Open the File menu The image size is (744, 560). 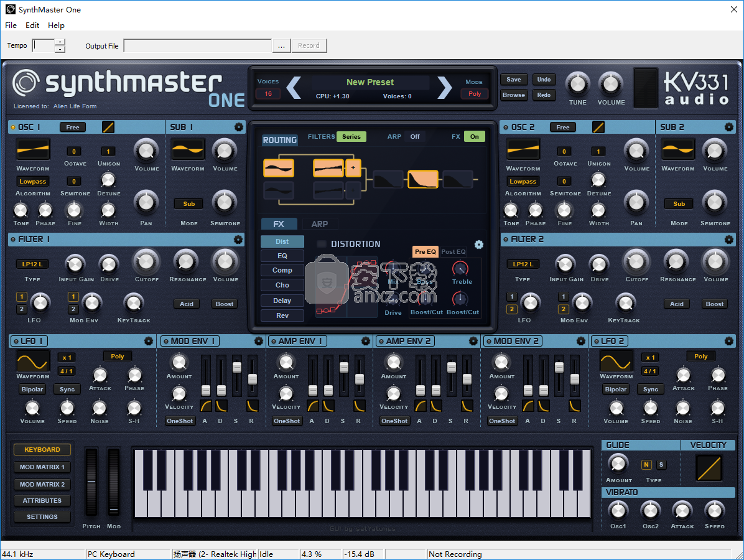[x=11, y=25]
